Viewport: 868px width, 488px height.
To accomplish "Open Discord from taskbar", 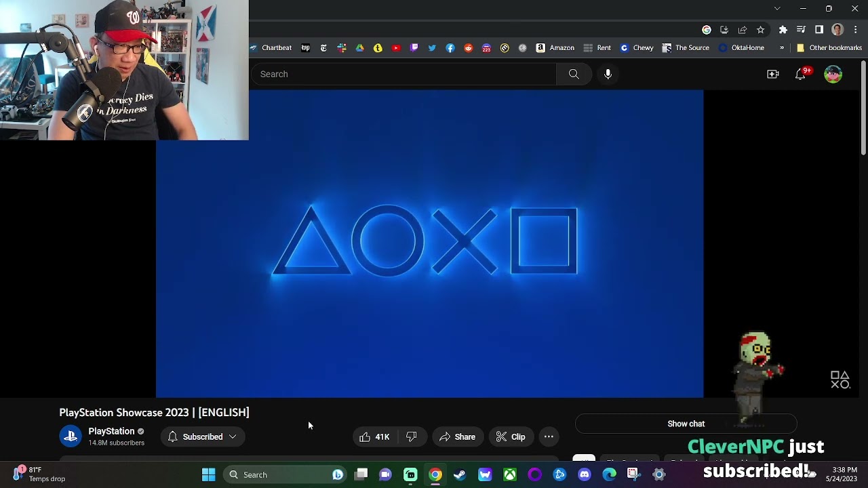I will 585,475.
